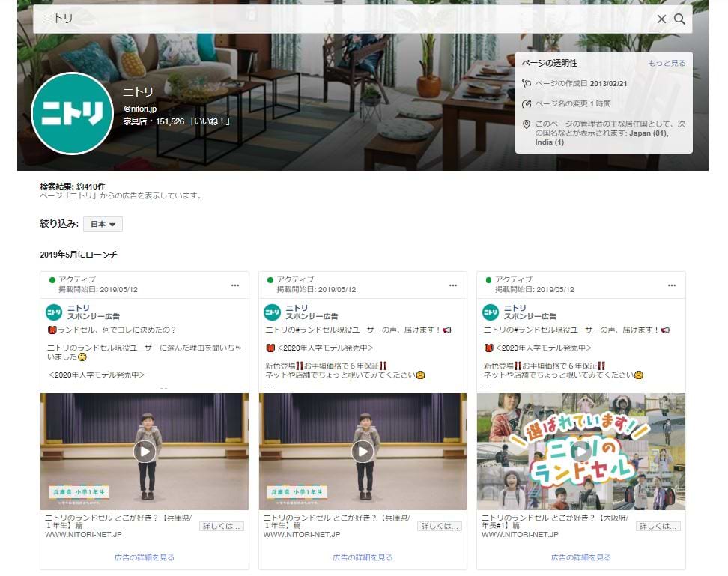The height and width of the screenshot is (576, 728).
Task: Click the @nitori.jp handle in the page header
Action: pos(140,109)
